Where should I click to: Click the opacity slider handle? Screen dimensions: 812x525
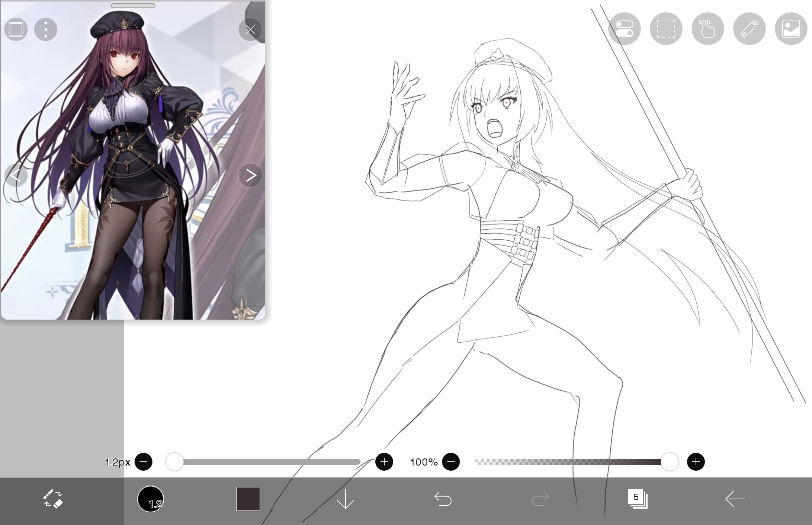670,462
